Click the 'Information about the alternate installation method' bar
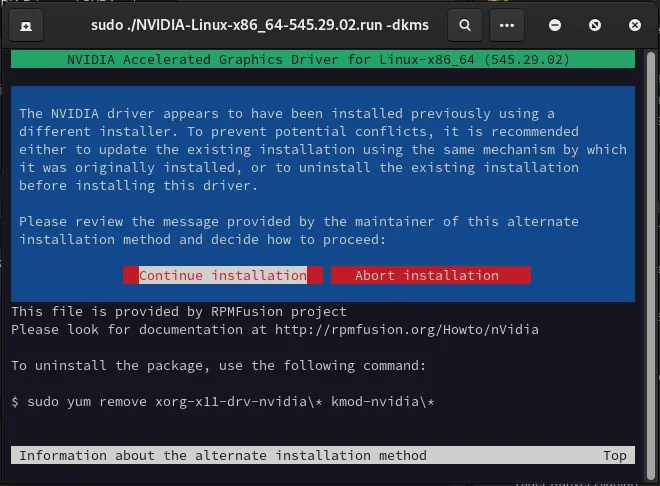Screen dimensions: 660x486 (x=323, y=455)
